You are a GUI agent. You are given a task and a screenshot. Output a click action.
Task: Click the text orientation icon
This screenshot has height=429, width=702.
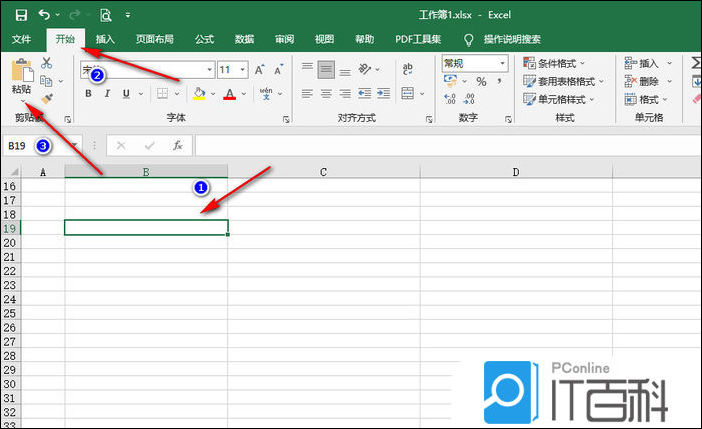pyautogui.click(x=364, y=69)
